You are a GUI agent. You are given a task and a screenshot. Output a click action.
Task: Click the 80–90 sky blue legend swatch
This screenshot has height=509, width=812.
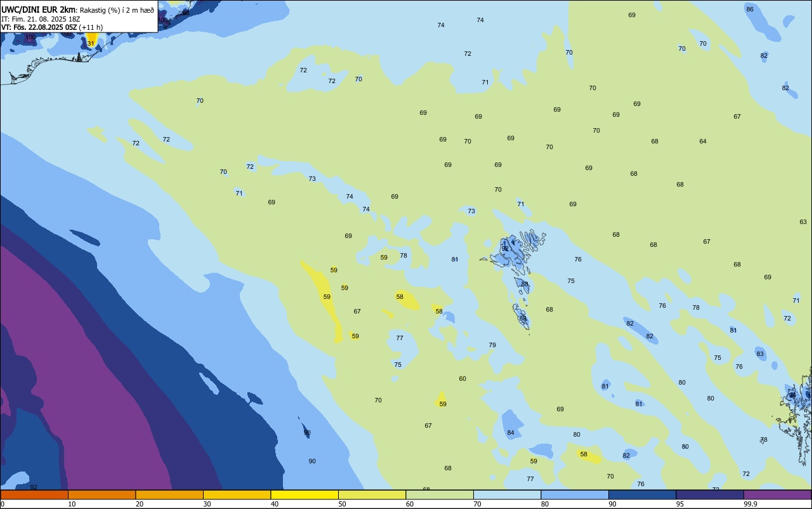pos(575,494)
